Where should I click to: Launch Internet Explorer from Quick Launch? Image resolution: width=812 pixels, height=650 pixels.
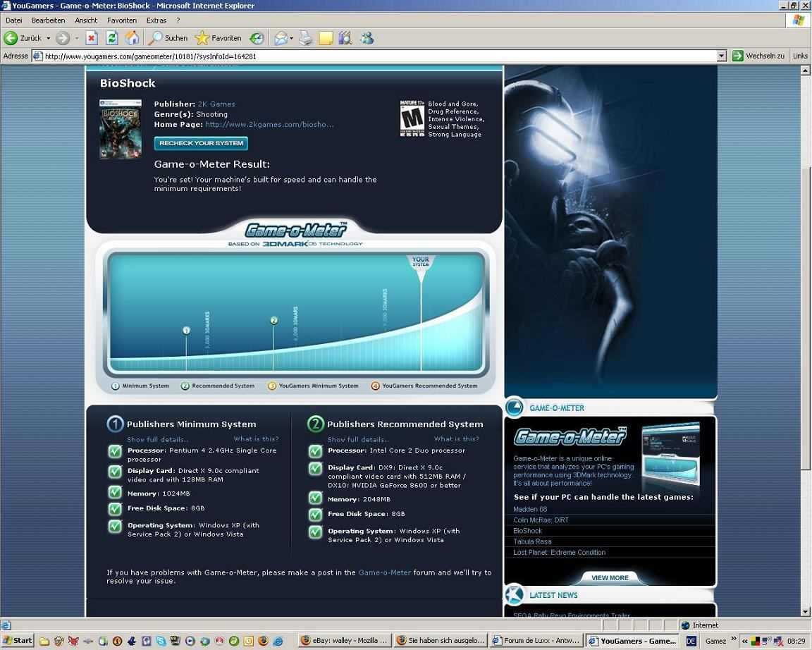[278, 641]
